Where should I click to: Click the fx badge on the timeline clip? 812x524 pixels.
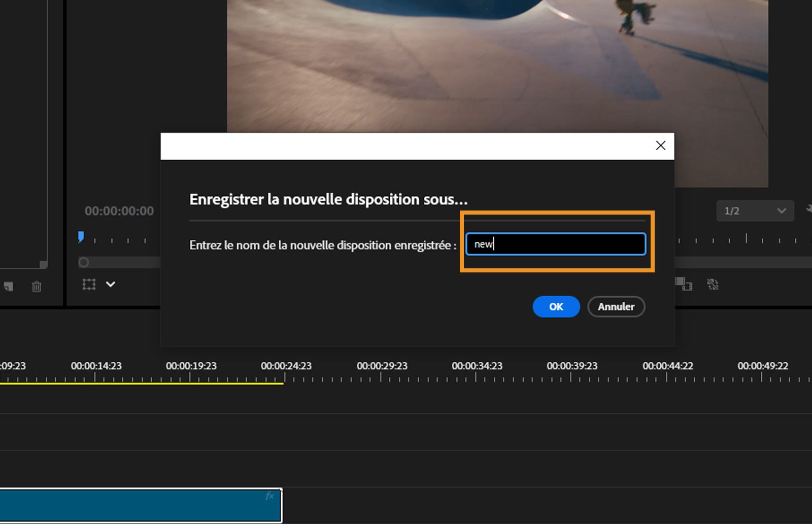pyautogui.click(x=270, y=497)
